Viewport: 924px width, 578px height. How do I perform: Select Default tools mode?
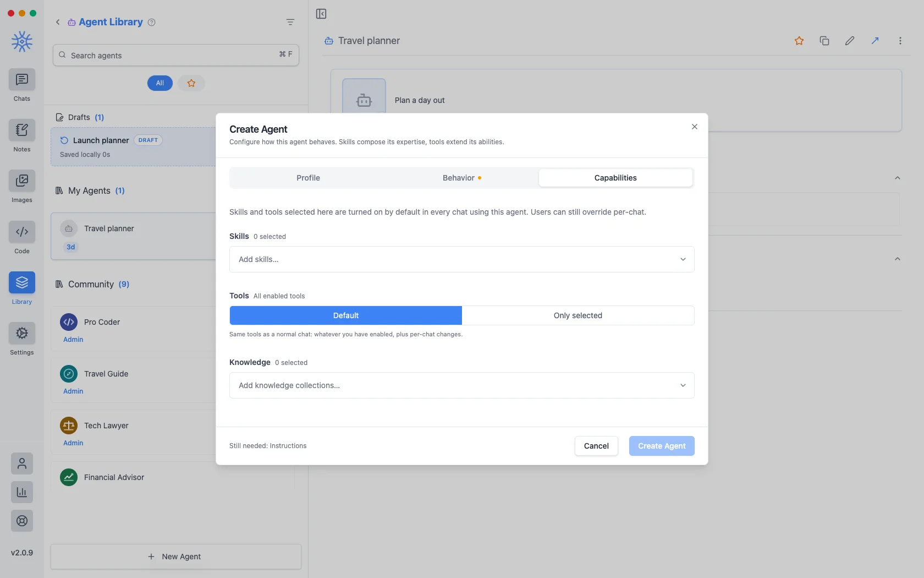pos(346,315)
